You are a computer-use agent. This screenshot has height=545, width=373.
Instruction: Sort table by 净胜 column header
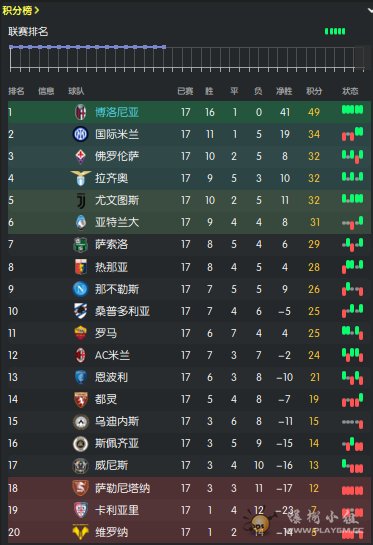(x=284, y=91)
